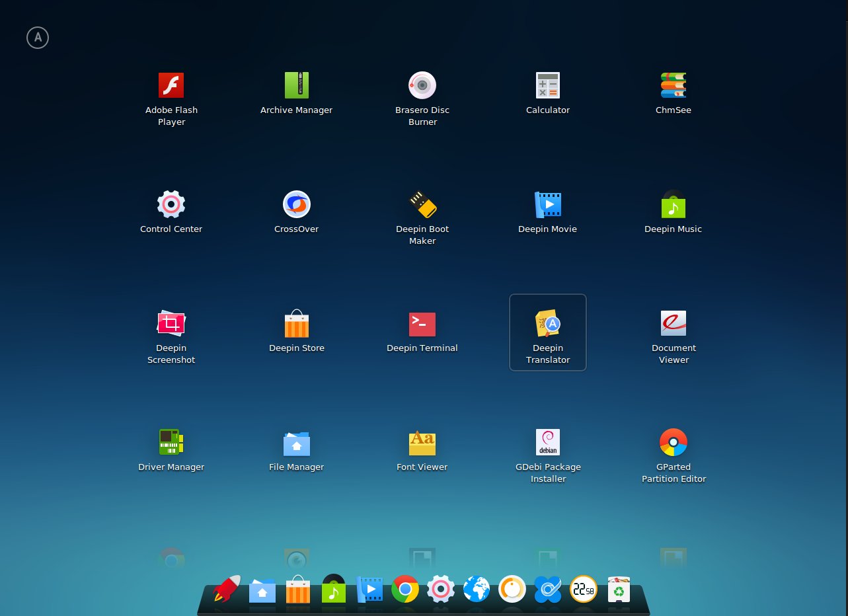
Task: Launch Document Viewer
Action: (674, 323)
